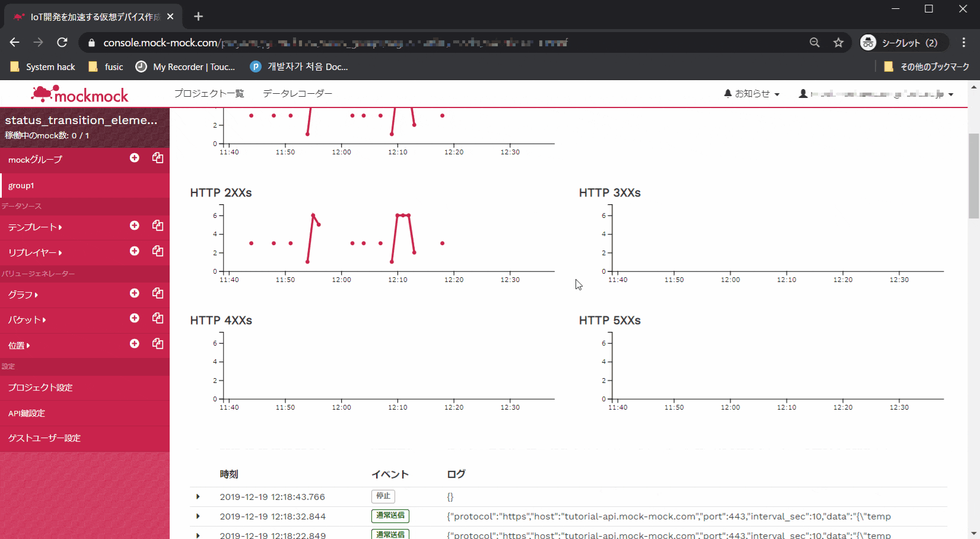Click the mockmock logo
This screenshot has width=980, height=539.
tap(79, 94)
